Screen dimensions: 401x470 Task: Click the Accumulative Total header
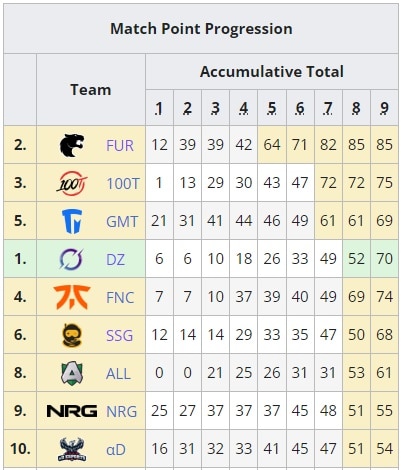(x=272, y=72)
